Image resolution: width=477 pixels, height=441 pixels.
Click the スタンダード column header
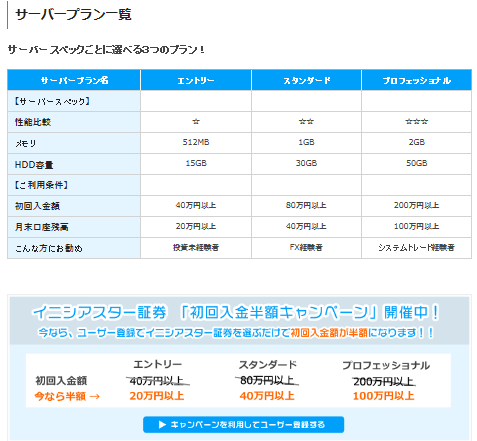[x=306, y=80]
